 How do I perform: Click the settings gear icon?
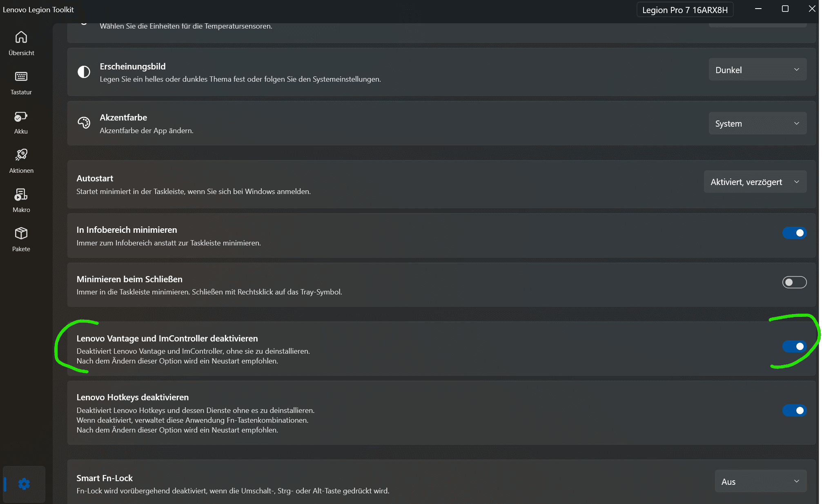point(24,484)
